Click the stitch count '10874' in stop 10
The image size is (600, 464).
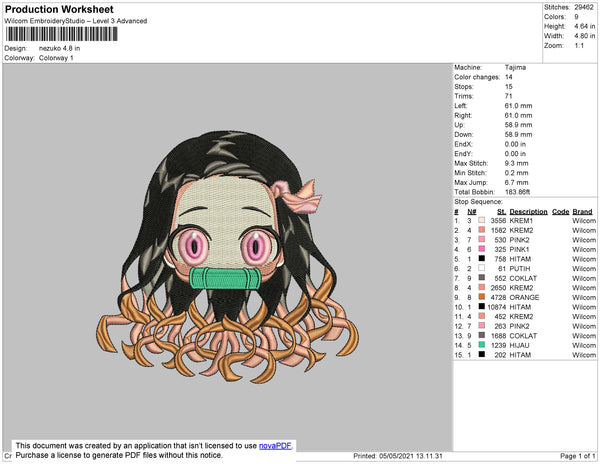tap(496, 307)
